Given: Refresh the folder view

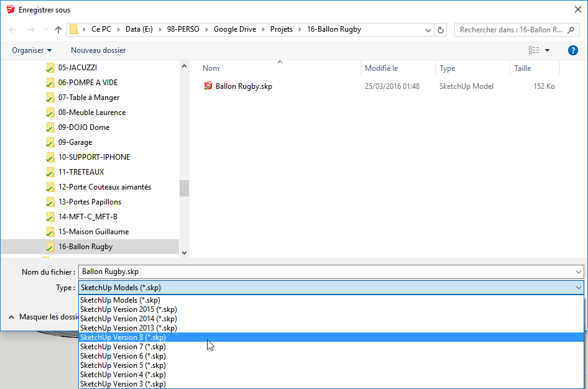Looking at the screenshot, I should coord(441,30).
